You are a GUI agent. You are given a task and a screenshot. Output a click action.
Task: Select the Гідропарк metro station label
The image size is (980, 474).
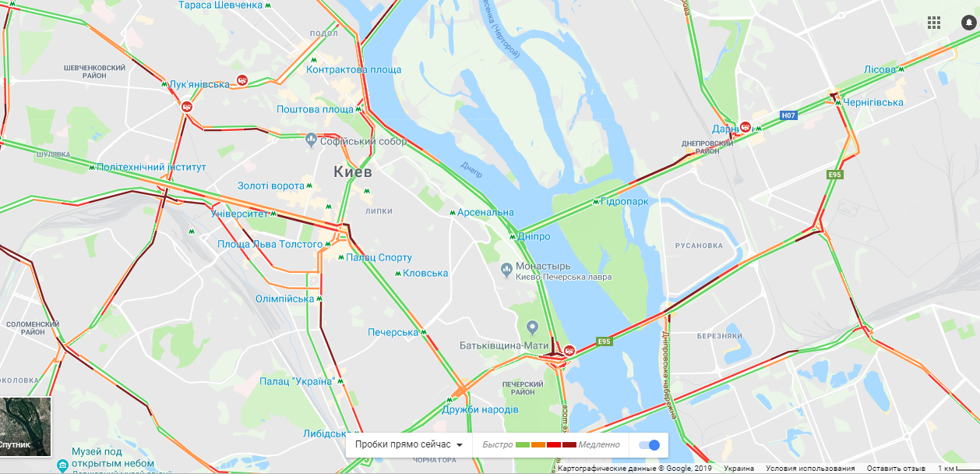tap(625, 201)
